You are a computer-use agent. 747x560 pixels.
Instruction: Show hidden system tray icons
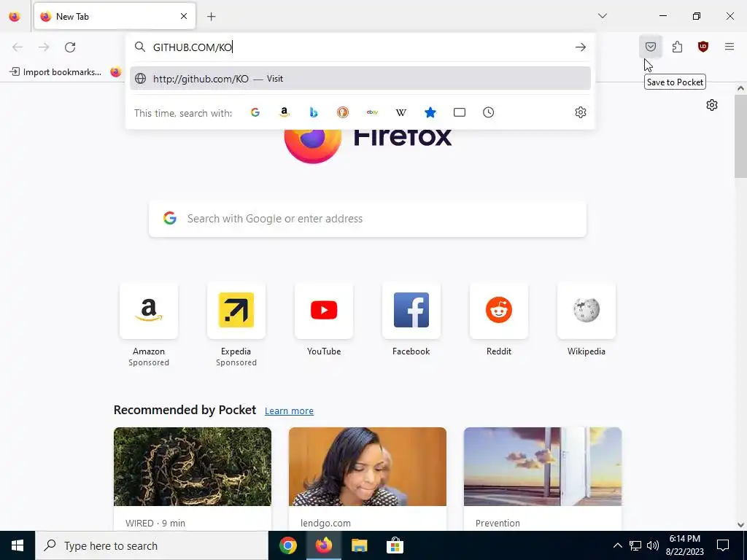[617, 545]
